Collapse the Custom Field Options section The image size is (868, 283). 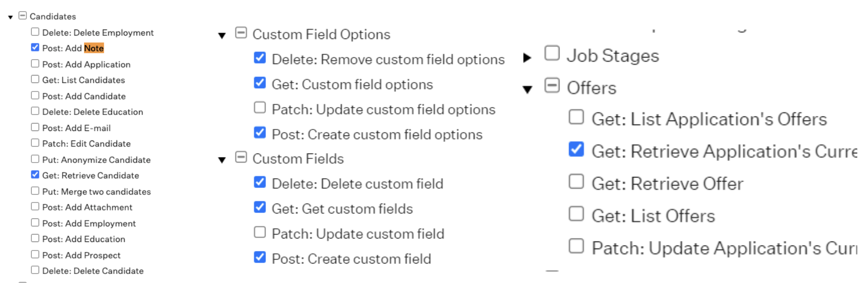tap(222, 35)
